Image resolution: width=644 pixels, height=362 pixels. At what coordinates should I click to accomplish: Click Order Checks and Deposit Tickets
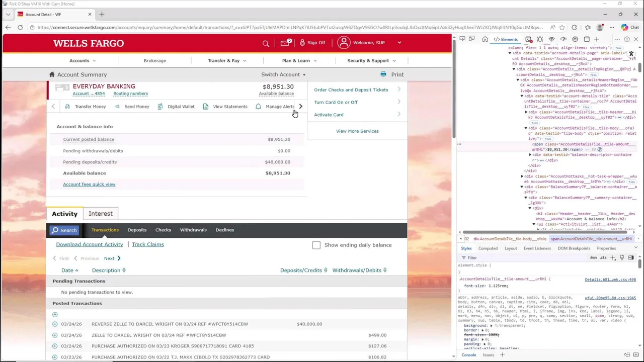click(x=351, y=89)
